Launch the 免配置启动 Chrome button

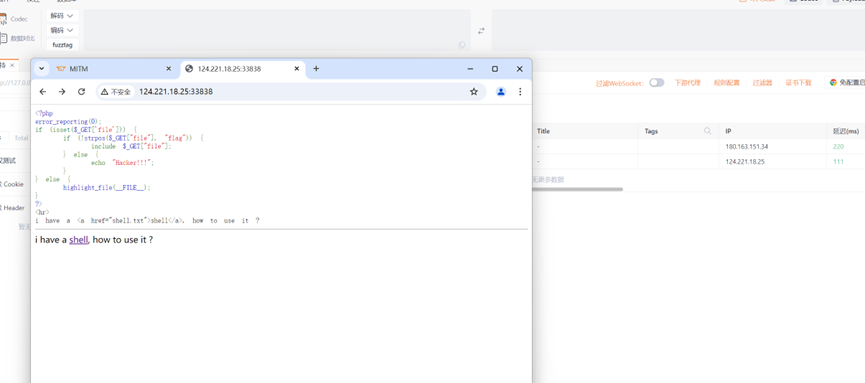845,82
